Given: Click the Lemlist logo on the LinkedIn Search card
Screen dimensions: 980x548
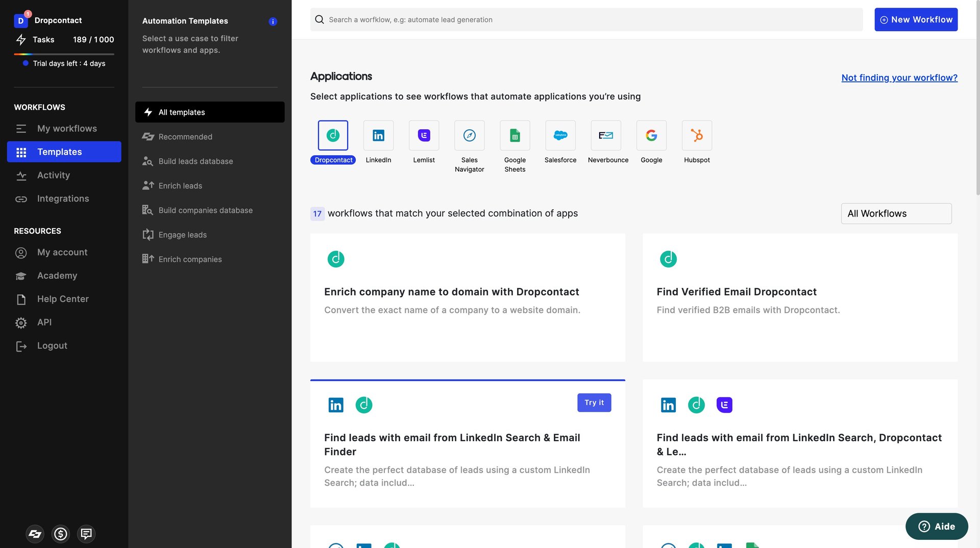Looking at the screenshot, I should (x=724, y=405).
